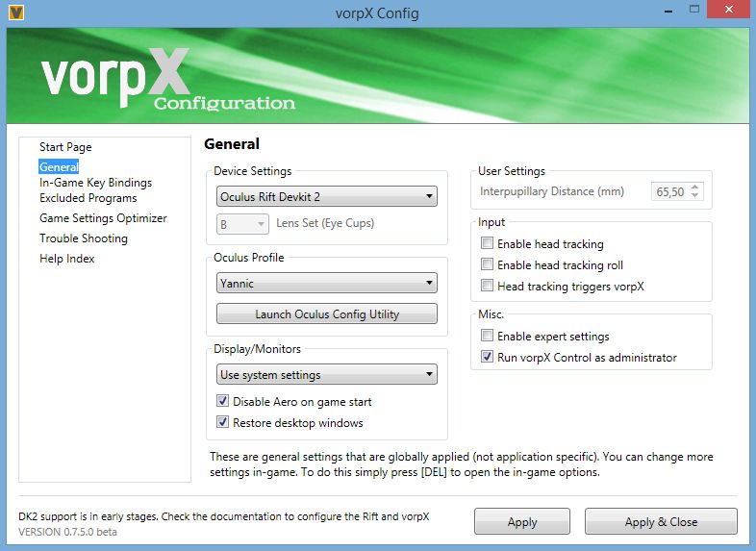Open Trouble Shooting section
756x551 pixels.
(x=84, y=238)
